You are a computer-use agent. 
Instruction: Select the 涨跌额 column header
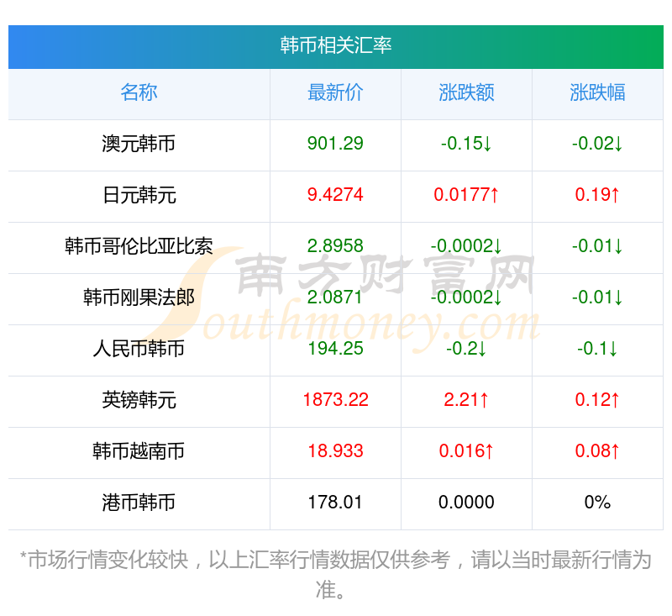point(466,92)
